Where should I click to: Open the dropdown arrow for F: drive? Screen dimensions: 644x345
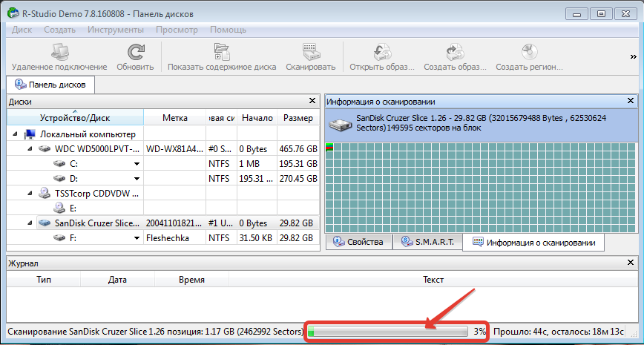click(x=137, y=238)
